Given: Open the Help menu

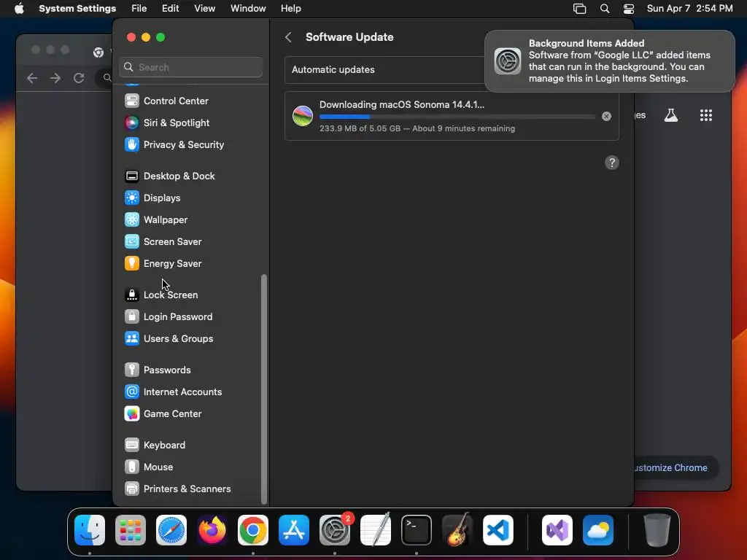Looking at the screenshot, I should click(290, 9).
